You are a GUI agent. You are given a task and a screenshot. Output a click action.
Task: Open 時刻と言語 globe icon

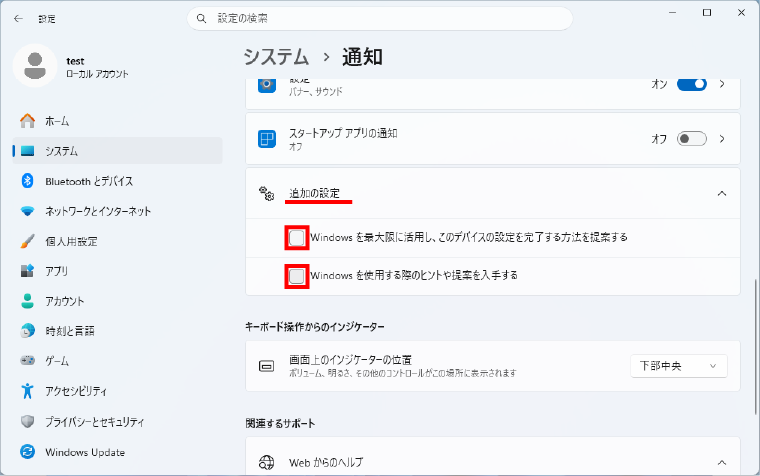point(28,331)
